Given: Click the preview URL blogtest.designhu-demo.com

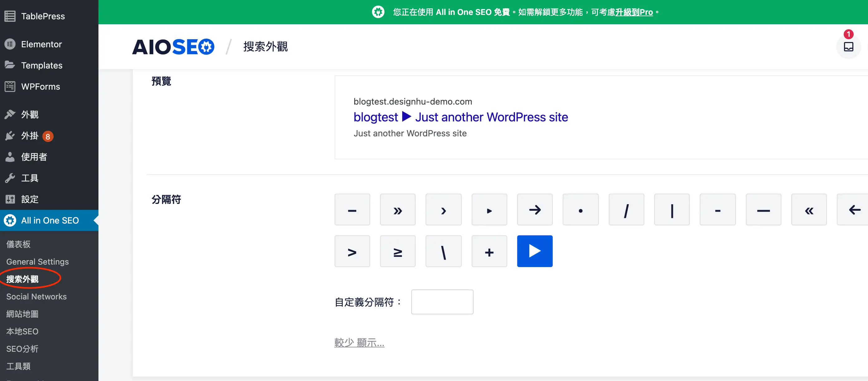Looking at the screenshot, I should pyautogui.click(x=413, y=102).
